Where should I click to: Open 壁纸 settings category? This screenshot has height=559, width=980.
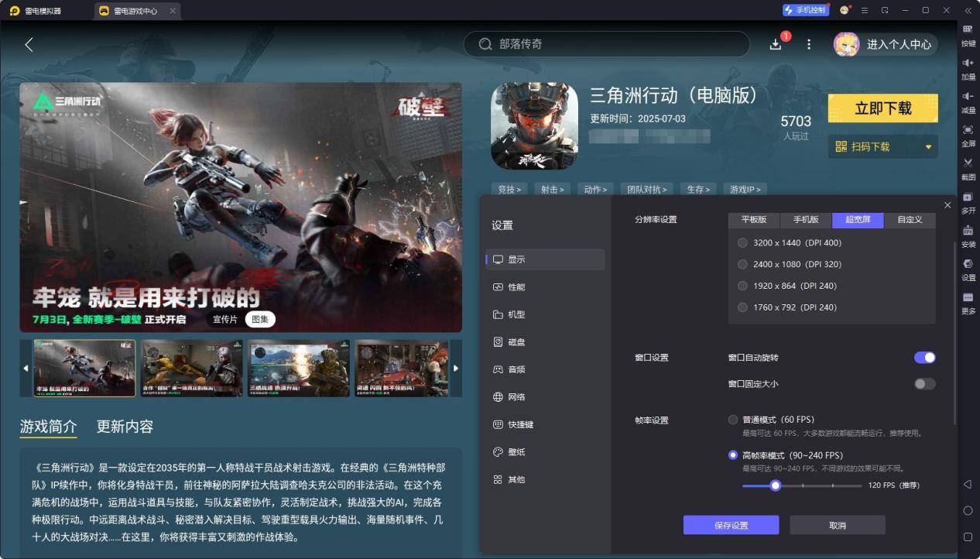pyautogui.click(x=546, y=452)
